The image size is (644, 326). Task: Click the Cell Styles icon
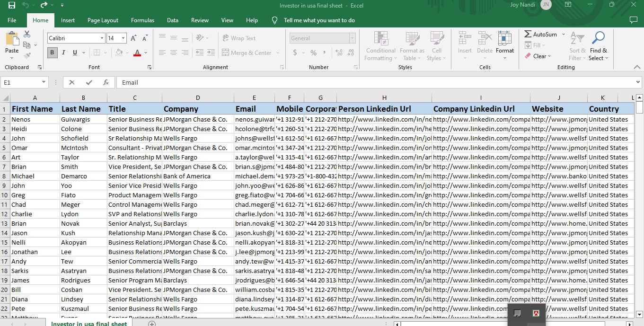coord(436,47)
